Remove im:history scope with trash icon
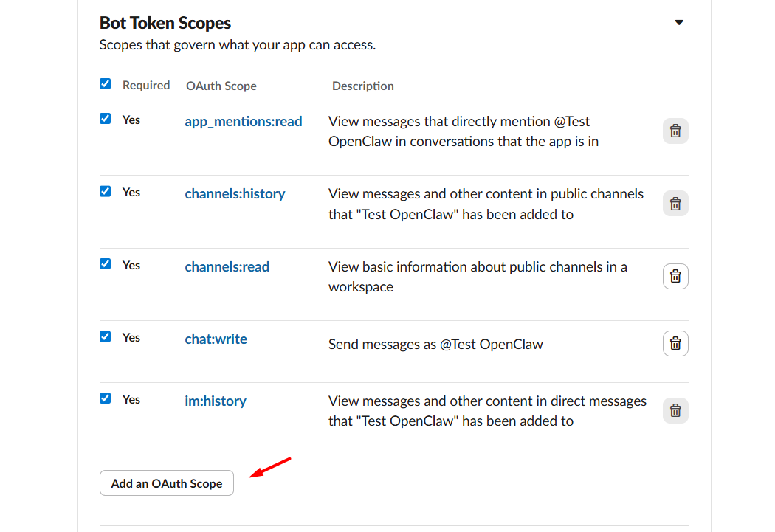Image resolution: width=775 pixels, height=532 pixels. [x=675, y=411]
